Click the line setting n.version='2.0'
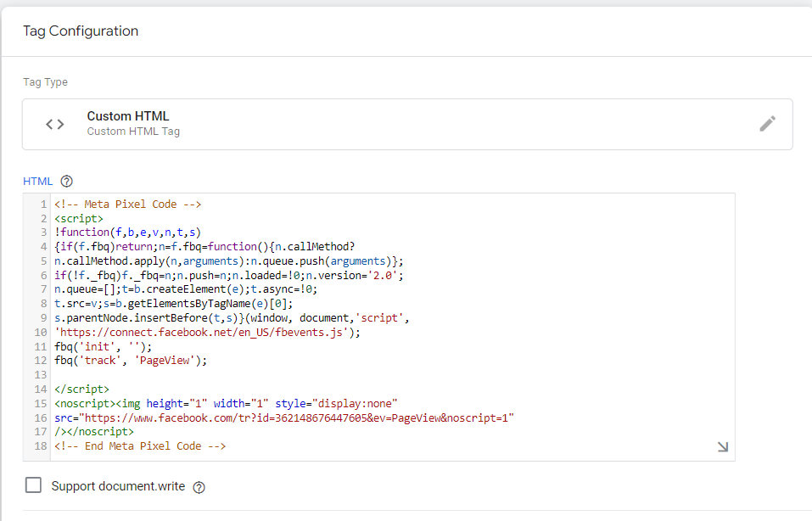Screen dimensions: 812x521 (228, 276)
